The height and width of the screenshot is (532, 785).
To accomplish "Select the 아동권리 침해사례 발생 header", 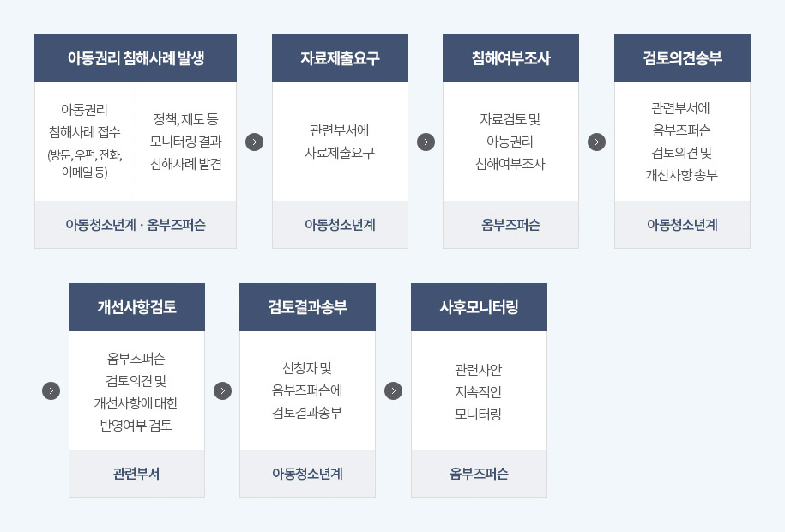I will pyautogui.click(x=136, y=58).
